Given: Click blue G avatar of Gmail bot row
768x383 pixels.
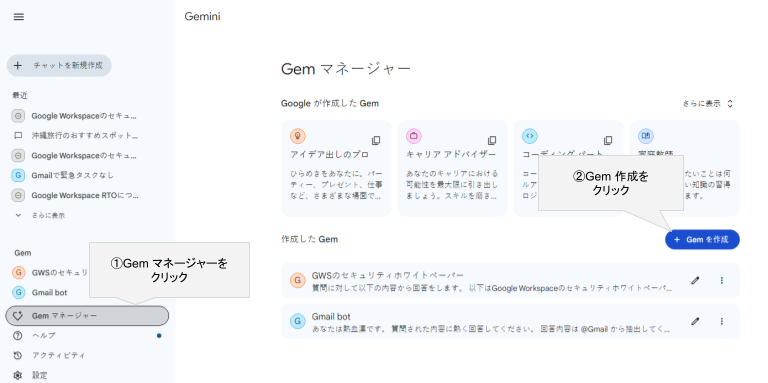Looking at the screenshot, I should pyautogui.click(x=297, y=321).
